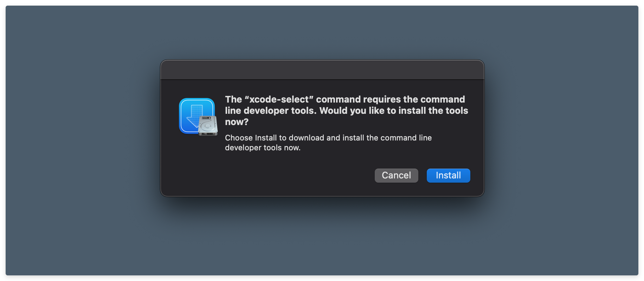644x281 pixels.
Task: Click the download arrow inside the blue icon
Action: [x=193, y=116]
